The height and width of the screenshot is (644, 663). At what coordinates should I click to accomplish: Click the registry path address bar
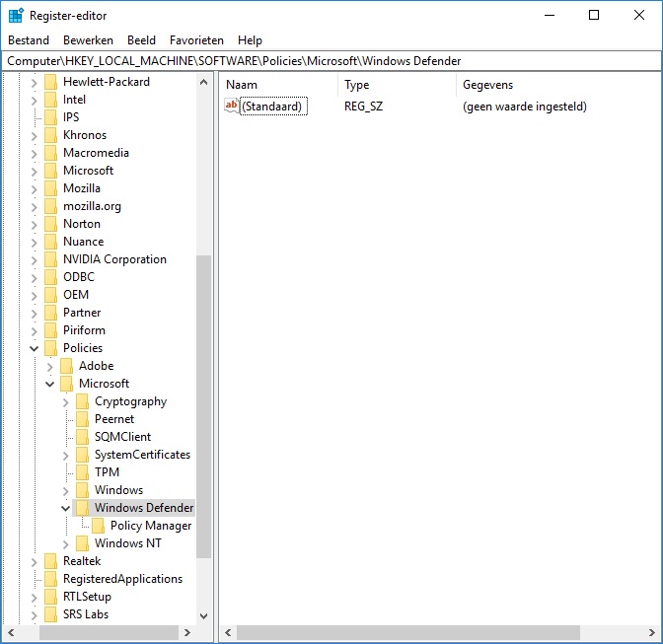point(331,61)
